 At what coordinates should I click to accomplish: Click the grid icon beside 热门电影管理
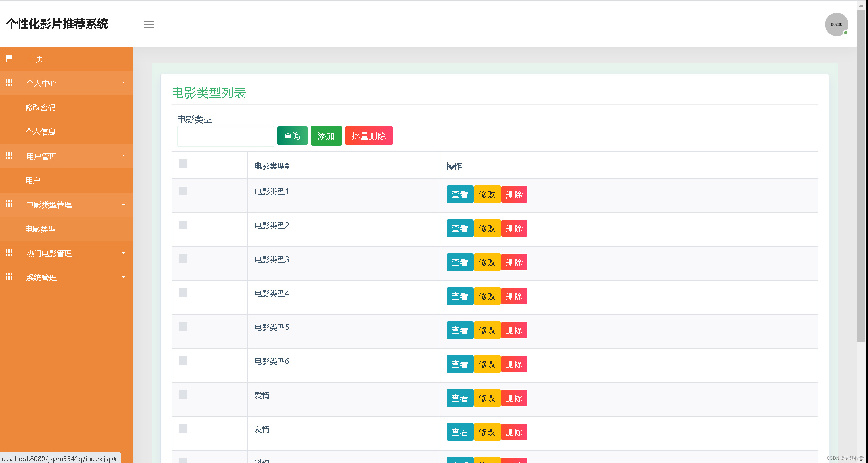[9, 253]
